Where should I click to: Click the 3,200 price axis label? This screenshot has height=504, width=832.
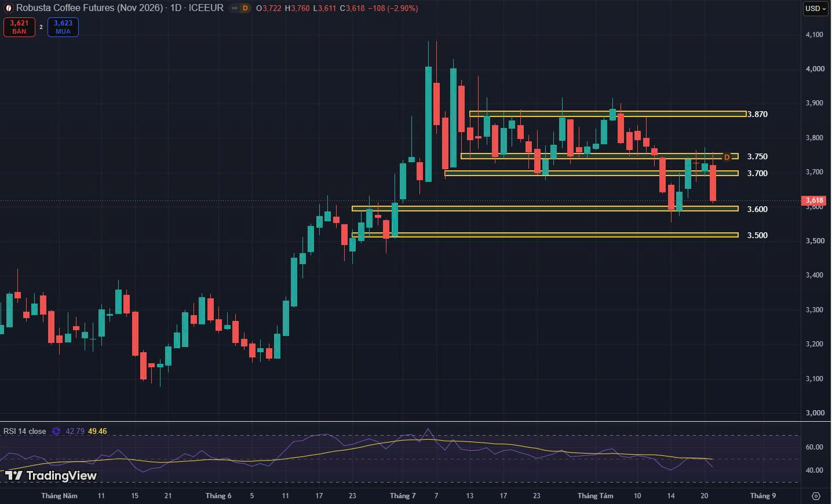pos(815,344)
